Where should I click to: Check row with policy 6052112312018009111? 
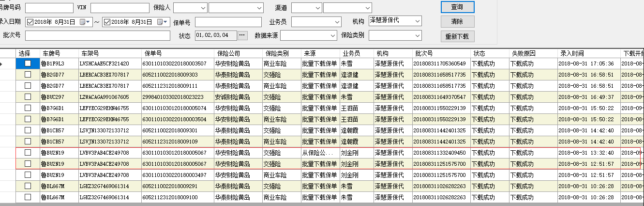coord(28,86)
